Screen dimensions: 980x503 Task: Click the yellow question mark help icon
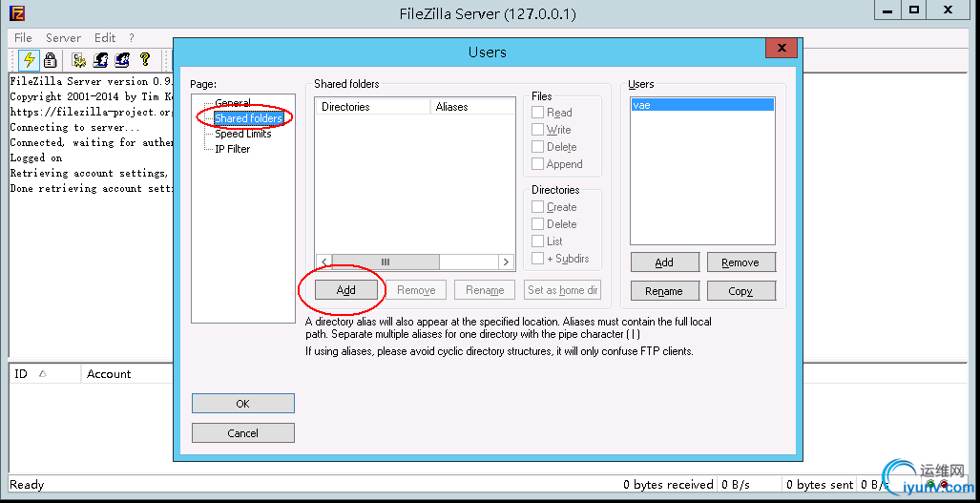145,59
